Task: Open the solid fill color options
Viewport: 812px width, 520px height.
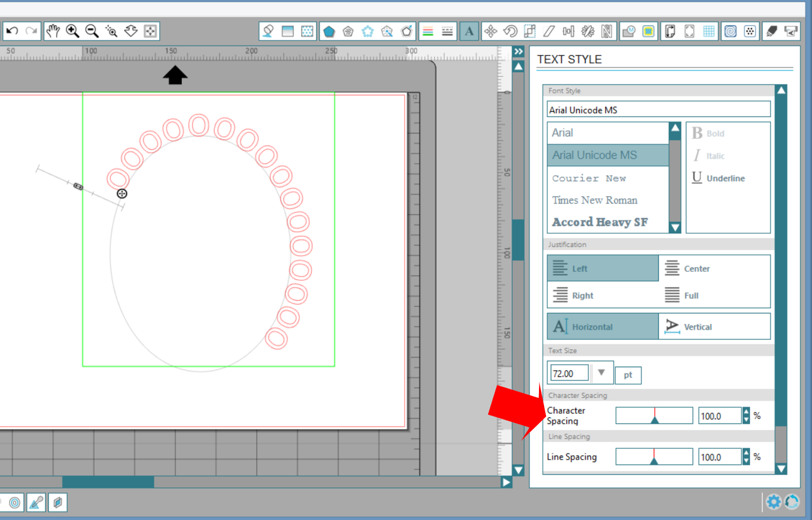Action: 267,31
